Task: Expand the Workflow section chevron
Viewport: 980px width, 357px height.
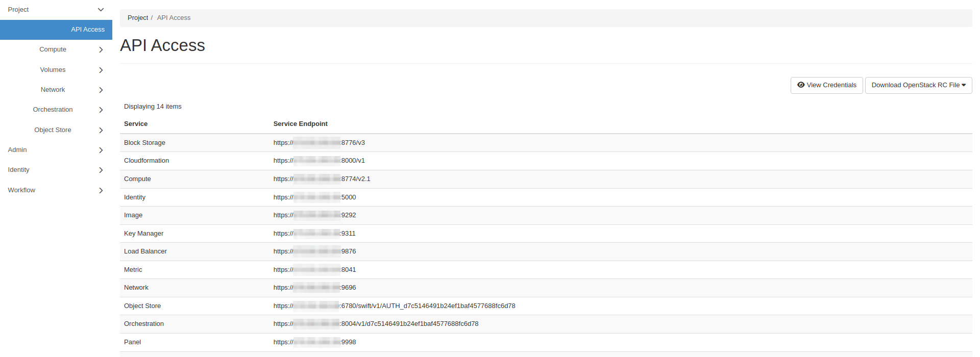Action: 101,190
